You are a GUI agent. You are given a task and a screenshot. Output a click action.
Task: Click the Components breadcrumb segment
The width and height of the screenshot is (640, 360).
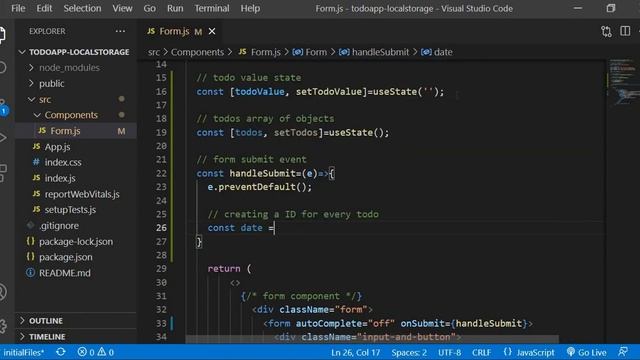click(197, 52)
